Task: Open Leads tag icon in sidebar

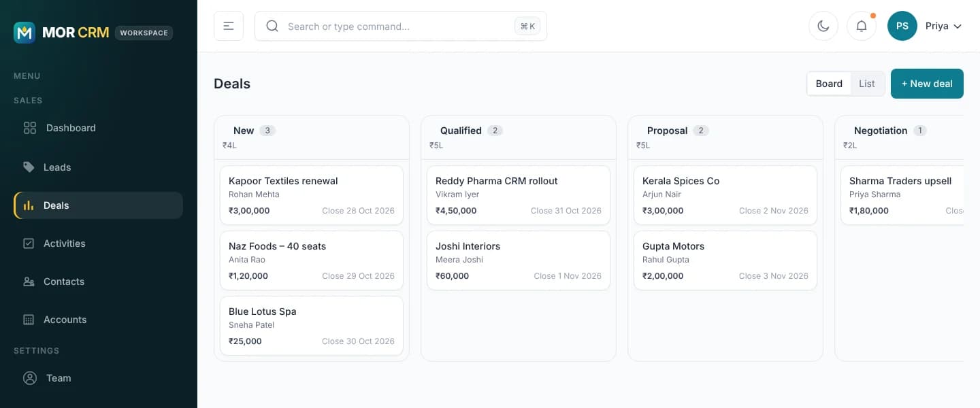Action: pos(29,167)
